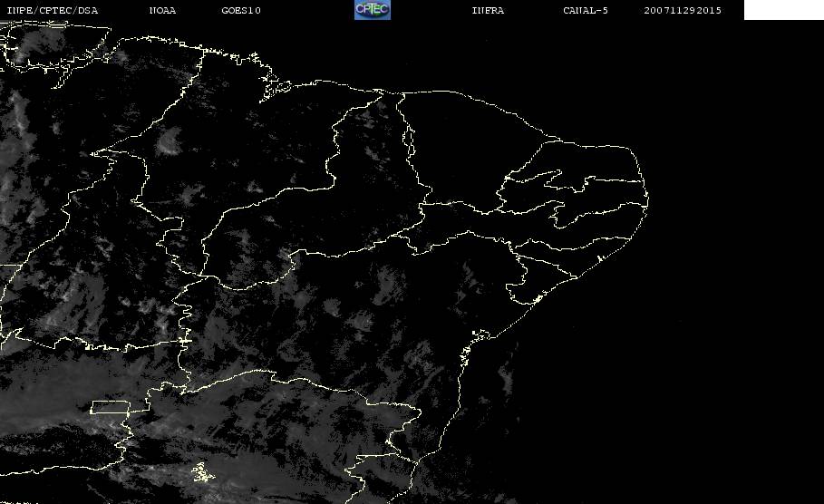Click the white rectangle at top right
Viewport: 824px width, 504px height.
point(783,10)
